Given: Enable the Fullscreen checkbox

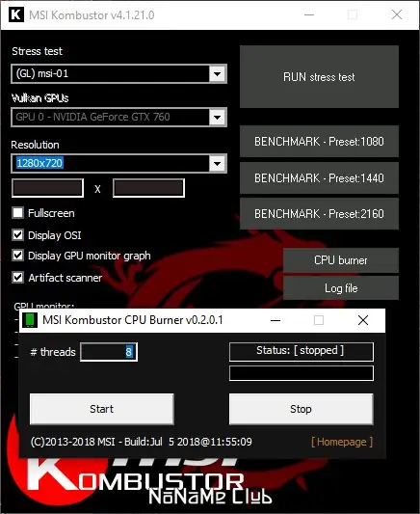Looking at the screenshot, I should tap(17, 213).
